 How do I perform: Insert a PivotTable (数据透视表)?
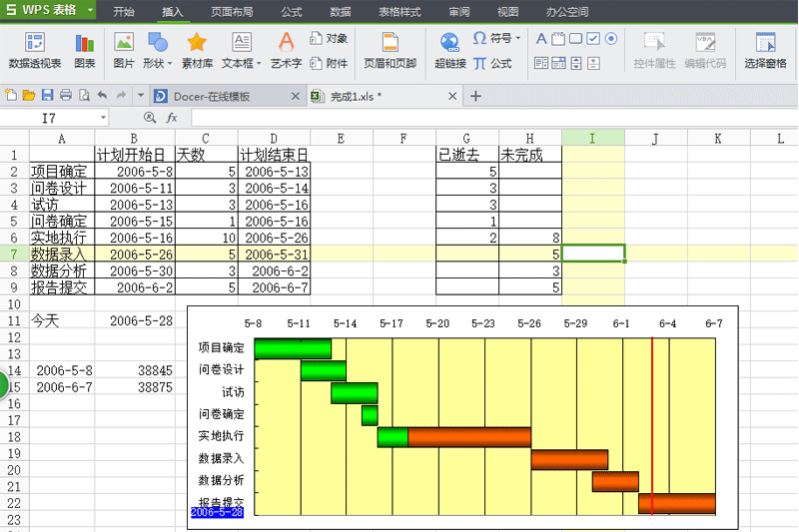point(35,50)
